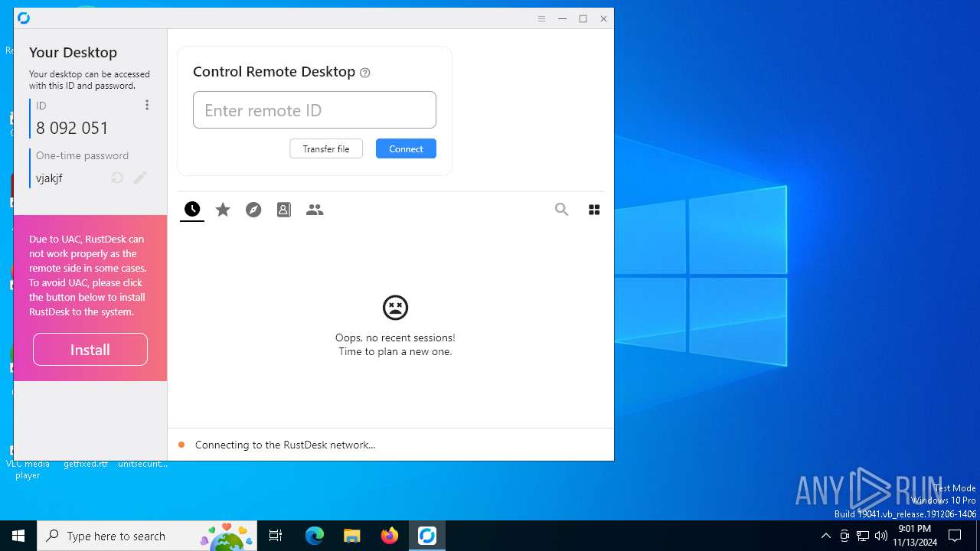The width and height of the screenshot is (980, 551).
Task: Select the ID number 8 092 051
Action: point(73,128)
